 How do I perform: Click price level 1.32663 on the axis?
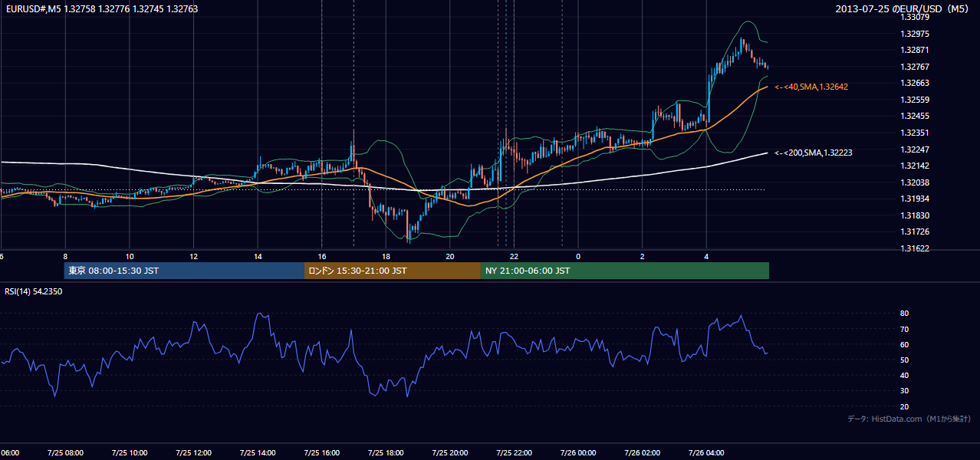pos(914,83)
